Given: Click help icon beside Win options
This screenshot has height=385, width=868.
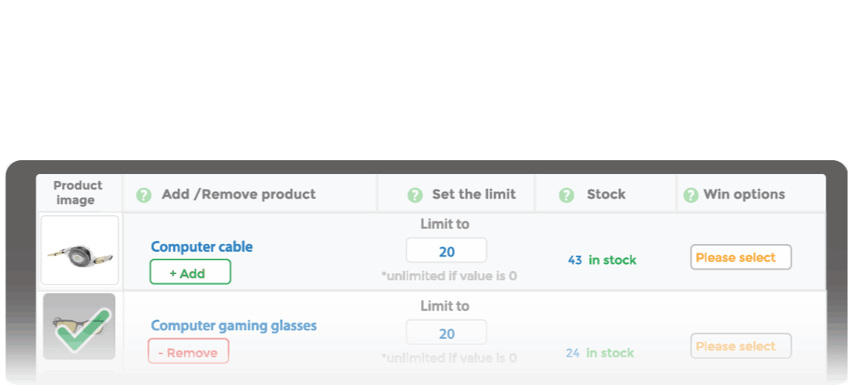Looking at the screenshot, I should (x=691, y=195).
